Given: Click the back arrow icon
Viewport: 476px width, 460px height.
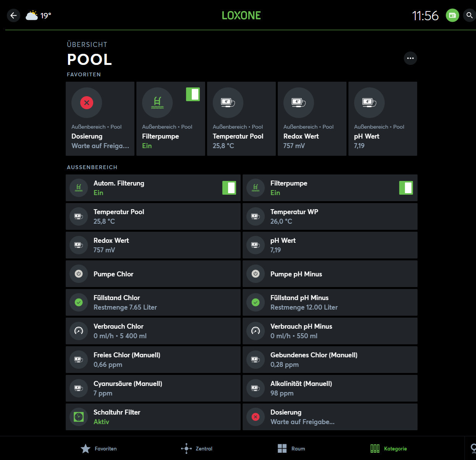Looking at the screenshot, I should click(13, 16).
